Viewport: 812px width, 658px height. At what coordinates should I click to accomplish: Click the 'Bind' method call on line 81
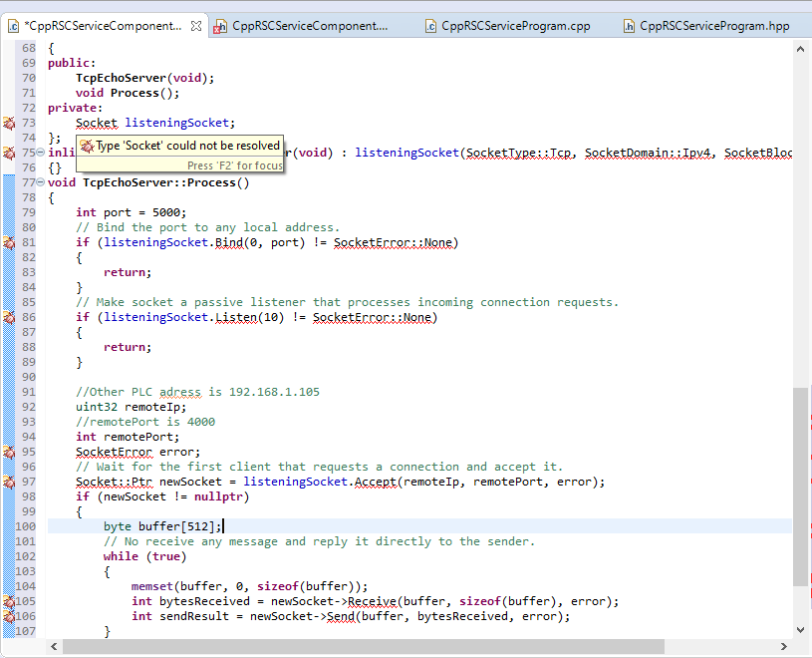click(229, 242)
